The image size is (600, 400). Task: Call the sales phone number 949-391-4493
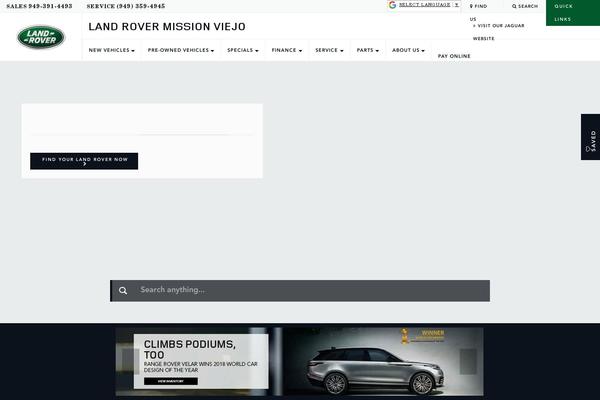(39, 6)
